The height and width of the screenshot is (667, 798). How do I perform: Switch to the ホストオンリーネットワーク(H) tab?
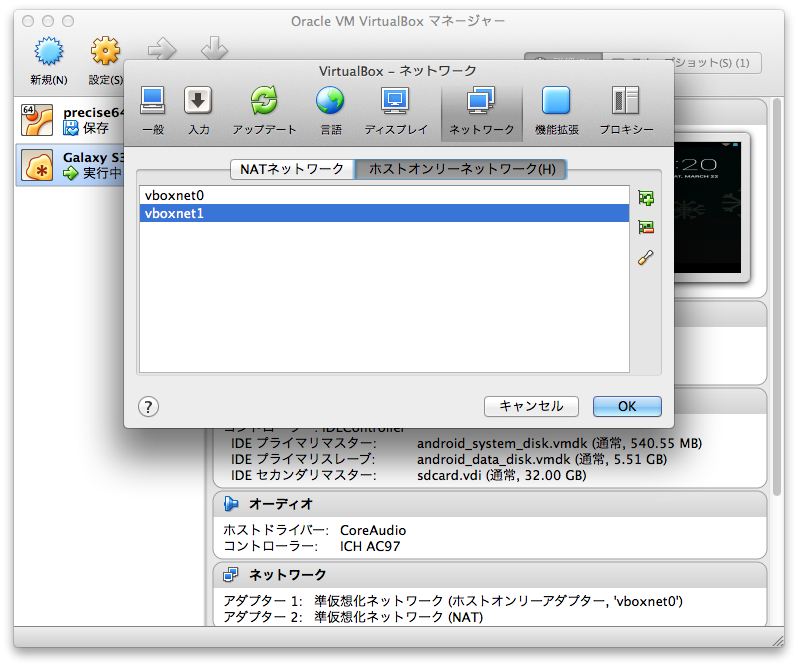[x=462, y=169]
